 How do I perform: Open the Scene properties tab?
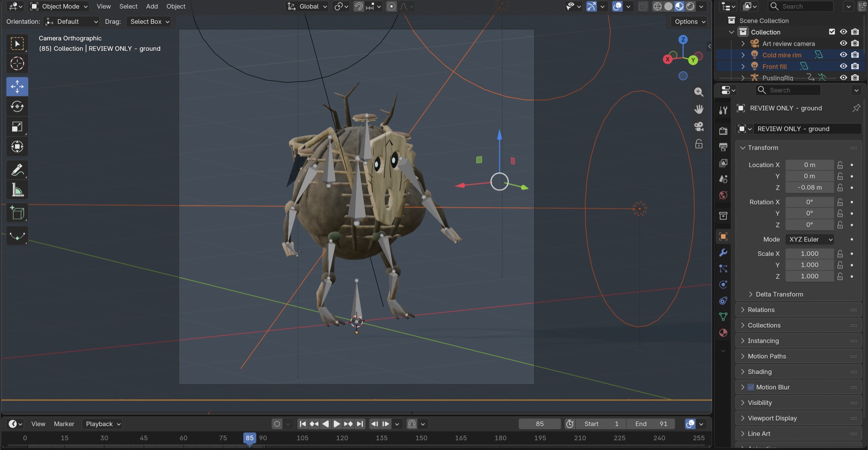coord(723,179)
